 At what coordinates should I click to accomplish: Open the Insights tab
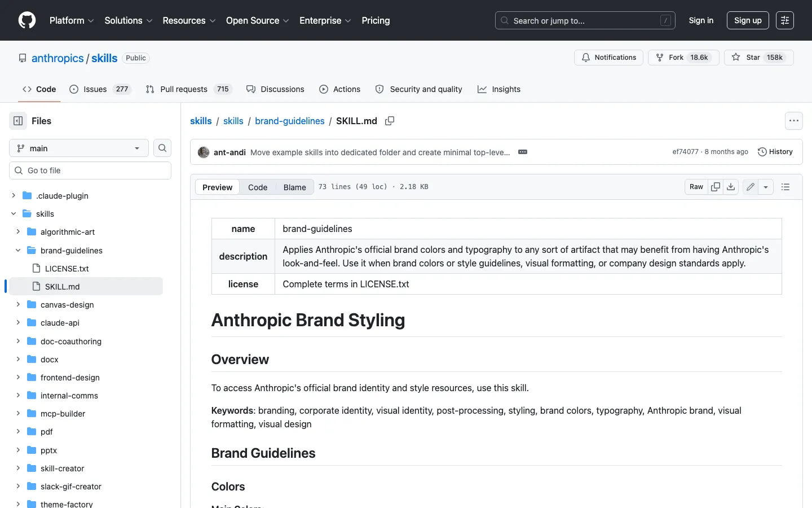(499, 89)
